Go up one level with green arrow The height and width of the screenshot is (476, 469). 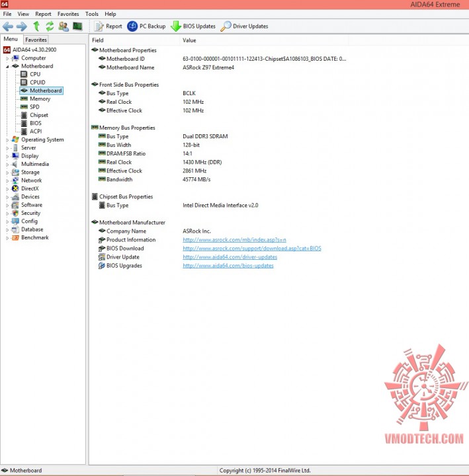36,26
